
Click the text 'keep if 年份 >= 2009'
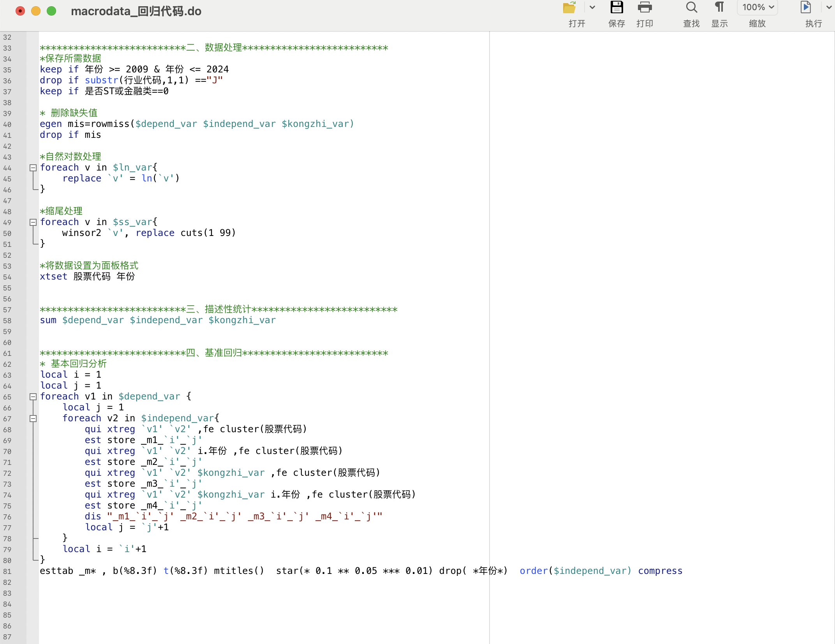tap(94, 70)
